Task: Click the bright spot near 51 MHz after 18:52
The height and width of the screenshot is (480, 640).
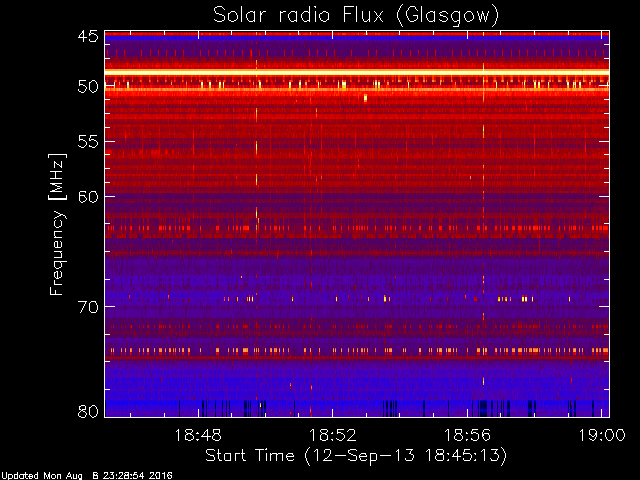Action: pyautogui.click(x=365, y=98)
